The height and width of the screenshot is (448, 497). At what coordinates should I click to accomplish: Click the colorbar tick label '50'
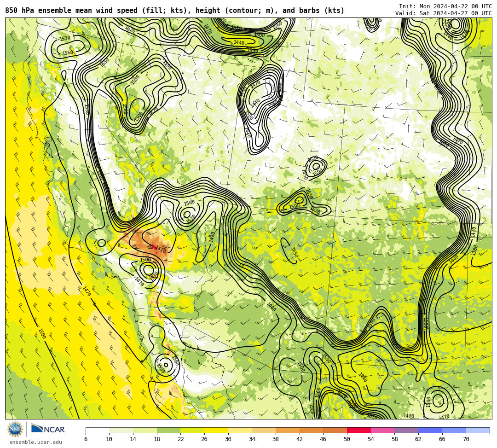pyautogui.click(x=347, y=439)
